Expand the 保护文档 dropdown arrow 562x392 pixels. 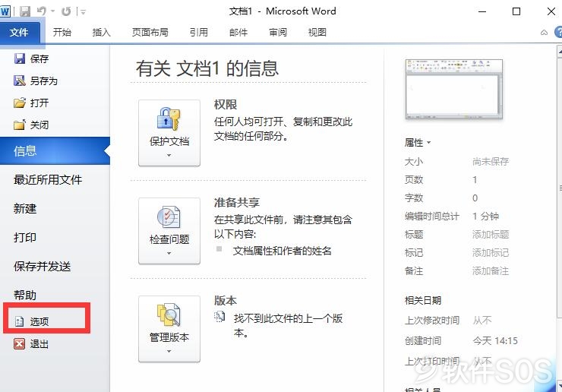coord(169,156)
